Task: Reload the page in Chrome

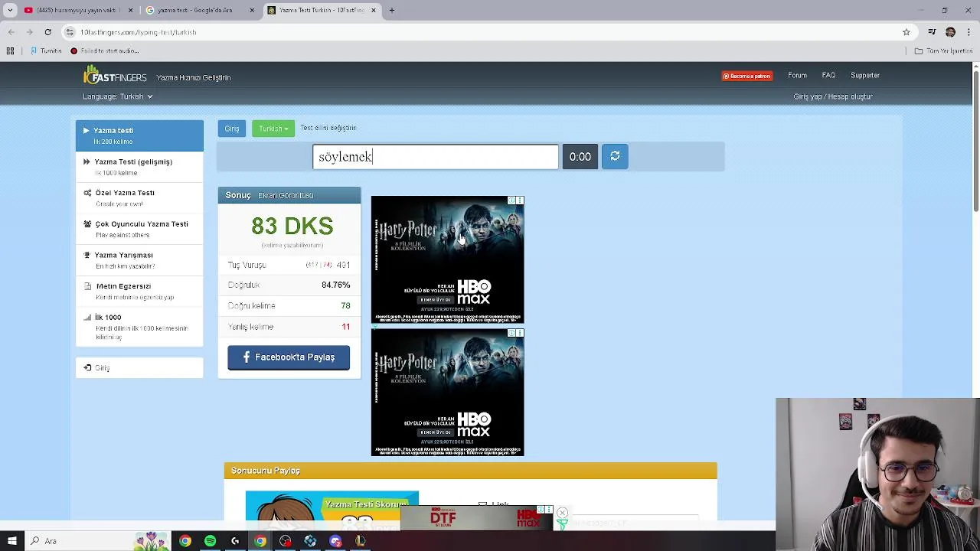Action: (x=47, y=32)
